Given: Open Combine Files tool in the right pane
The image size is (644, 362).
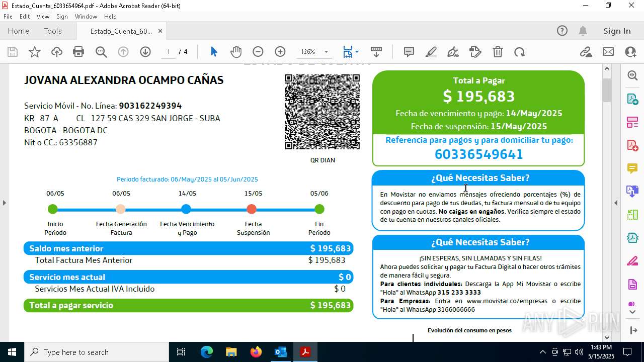Looking at the screenshot, I should click(x=632, y=192).
